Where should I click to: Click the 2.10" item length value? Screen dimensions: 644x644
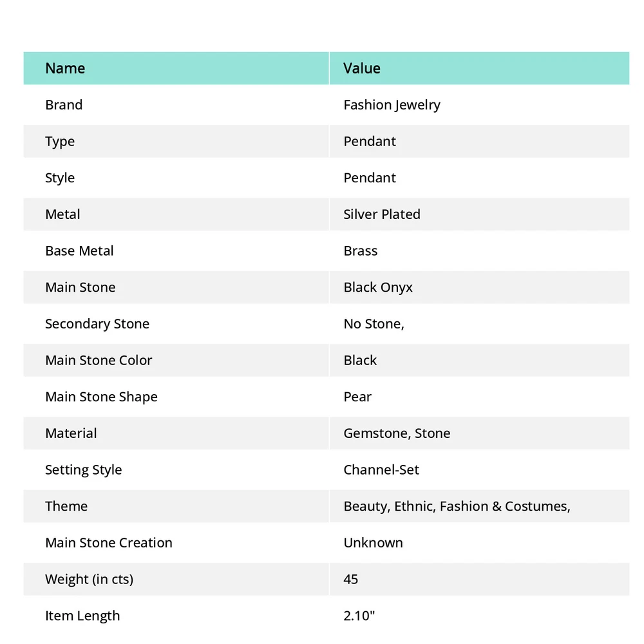tap(359, 616)
